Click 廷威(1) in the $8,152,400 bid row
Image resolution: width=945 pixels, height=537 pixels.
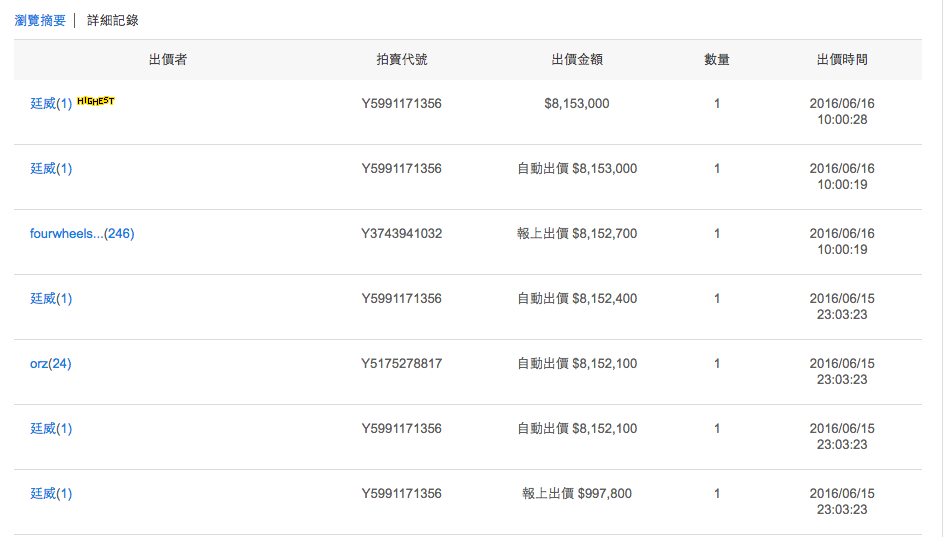click(51, 299)
